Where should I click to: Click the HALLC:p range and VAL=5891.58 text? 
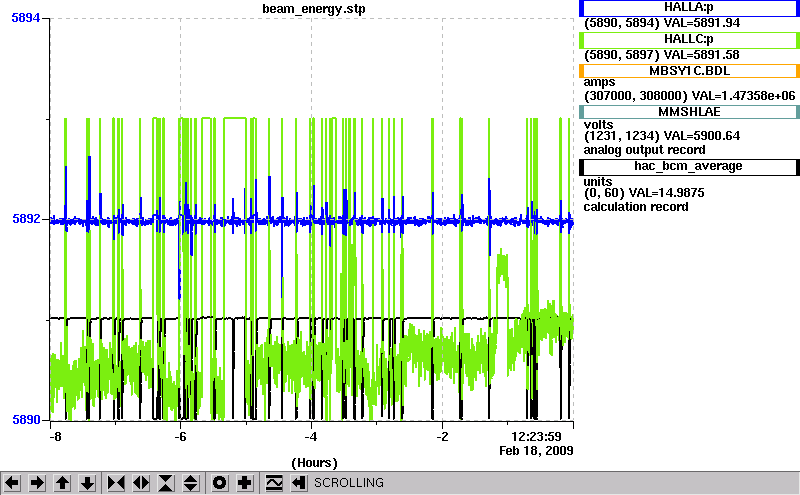tap(661, 55)
